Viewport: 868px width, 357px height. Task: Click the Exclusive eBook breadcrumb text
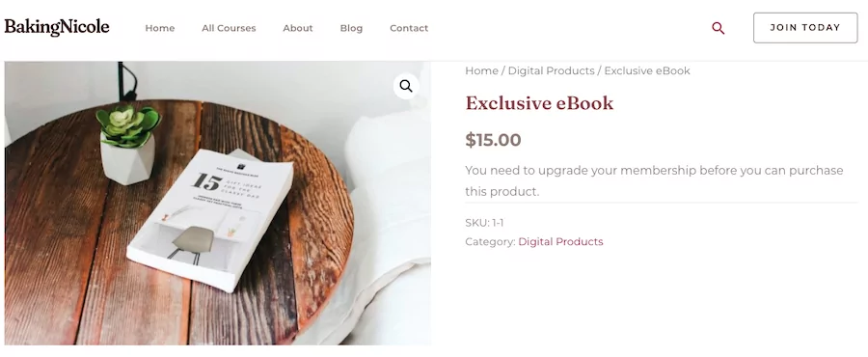pos(647,70)
